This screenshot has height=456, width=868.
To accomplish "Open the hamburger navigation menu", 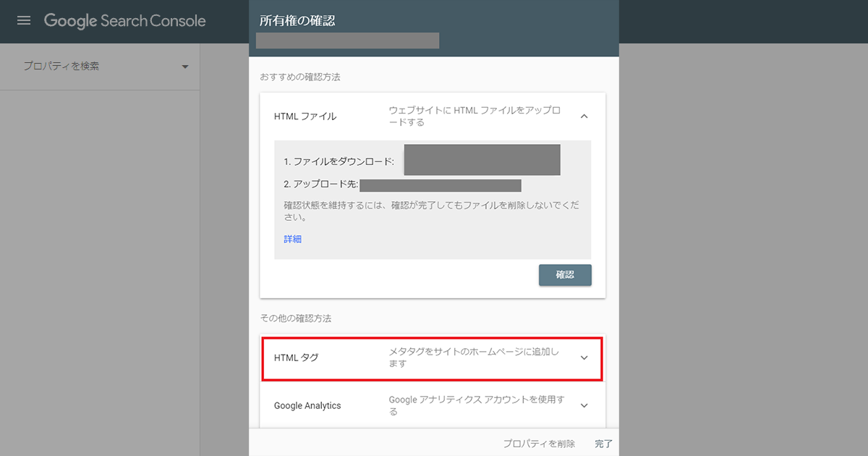I will [x=24, y=21].
